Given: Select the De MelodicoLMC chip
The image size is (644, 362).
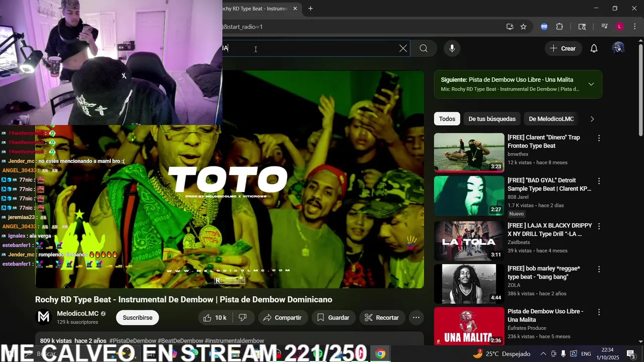Looking at the screenshot, I should click(551, 119).
